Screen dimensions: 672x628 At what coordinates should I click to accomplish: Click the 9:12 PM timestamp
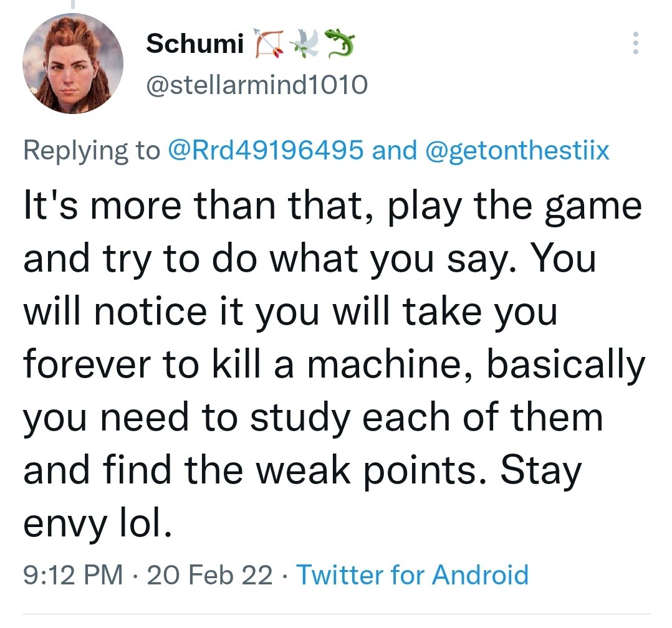[x=72, y=574]
